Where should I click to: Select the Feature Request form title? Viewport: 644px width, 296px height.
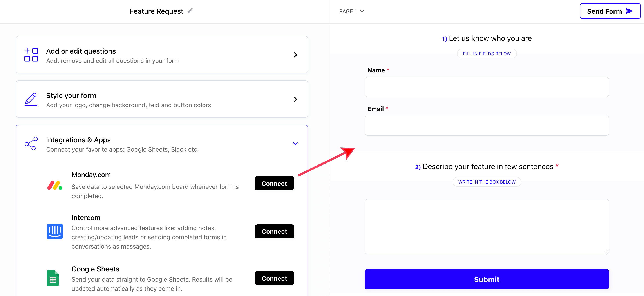pos(157,11)
